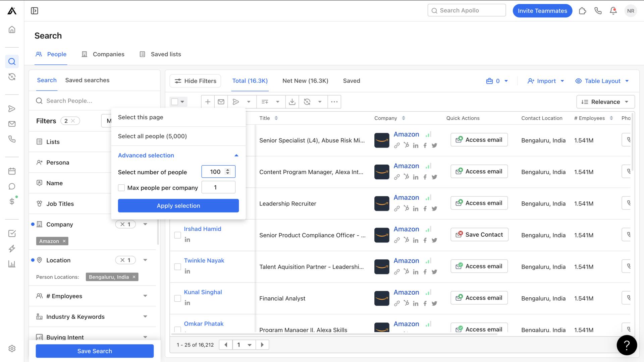Open Twinkle Nayak profile link
This screenshot has height=362, width=644.
tap(204, 260)
